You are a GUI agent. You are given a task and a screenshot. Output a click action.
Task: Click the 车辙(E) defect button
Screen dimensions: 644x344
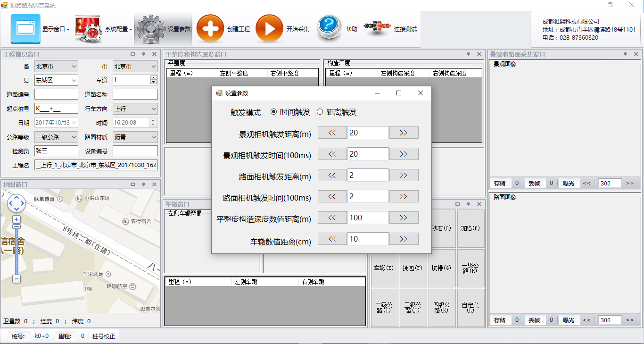tap(384, 268)
